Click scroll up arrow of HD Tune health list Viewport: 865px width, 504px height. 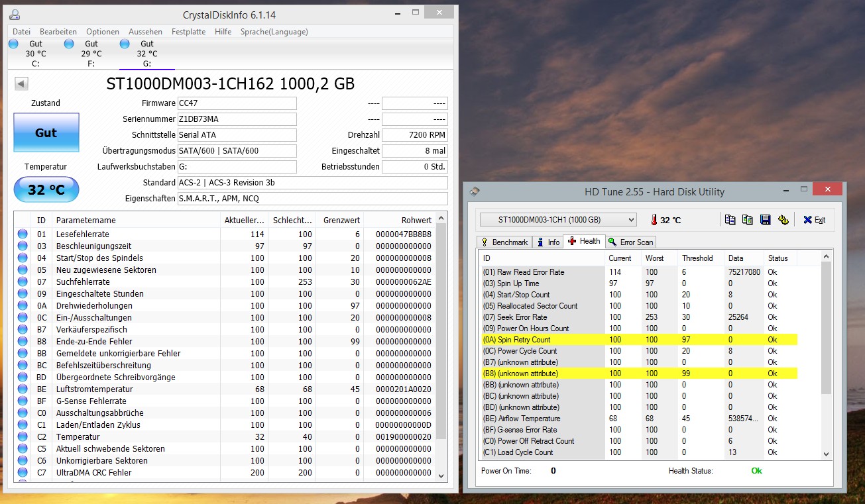click(826, 257)
